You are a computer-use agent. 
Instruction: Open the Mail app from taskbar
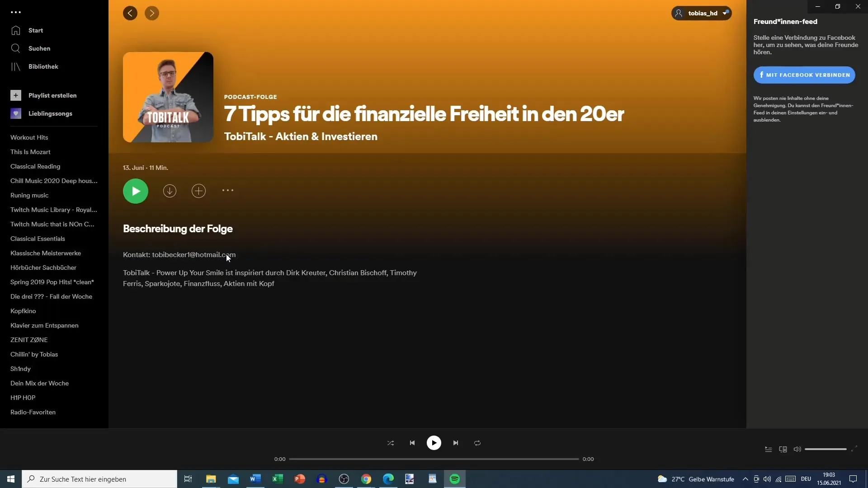[233, 479]
